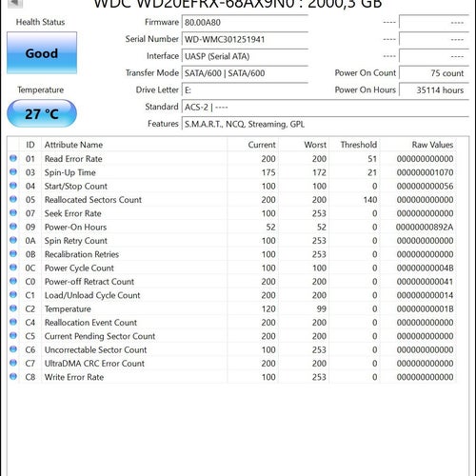Click the status circle for Power-off Retract Count
This screenshot has height=476, width=476.
point(13,281)
